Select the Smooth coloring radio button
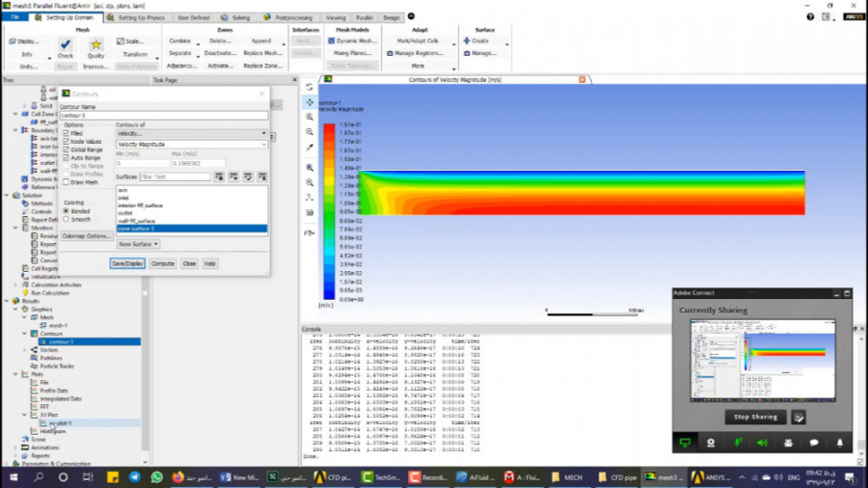 66,220
